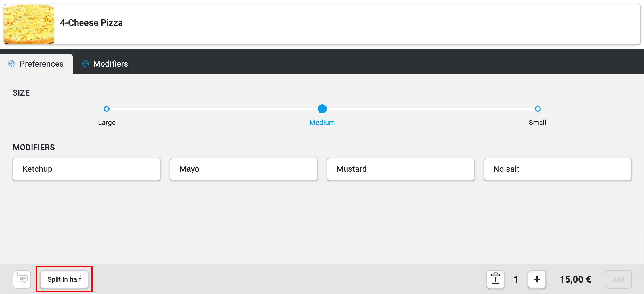Viewport: 644px width, 294px height.
Task: Click the quantity number 1
Action: [516, 279]
